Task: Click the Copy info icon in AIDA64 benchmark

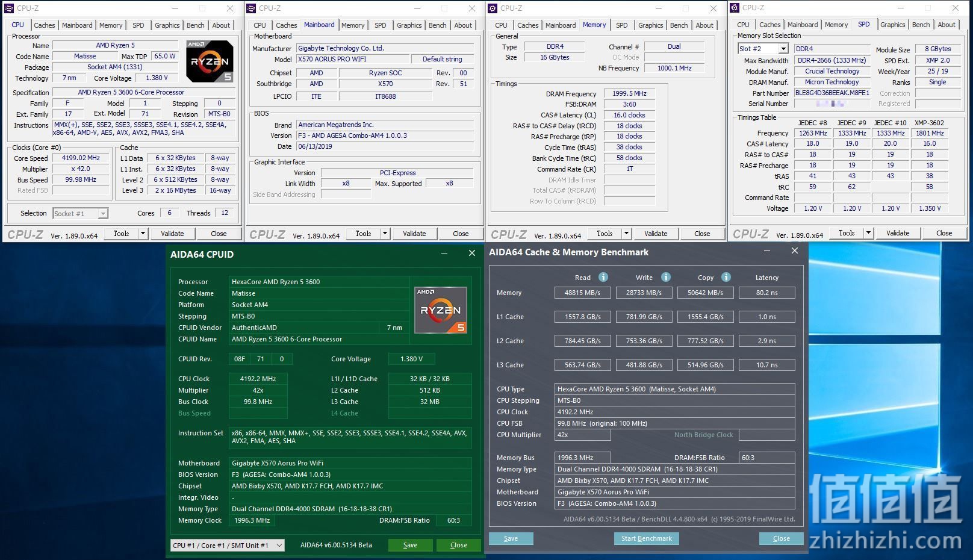Action: [726, 277]
